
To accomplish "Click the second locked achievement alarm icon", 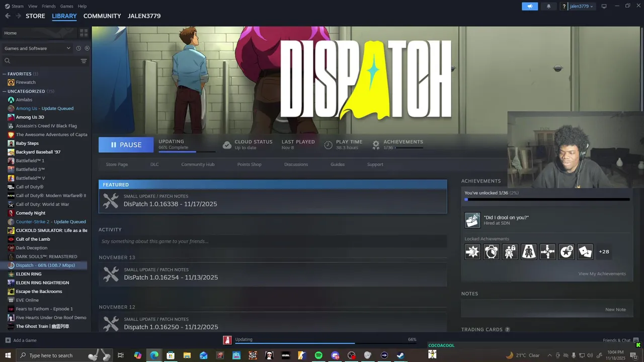I will coord(491,251).
